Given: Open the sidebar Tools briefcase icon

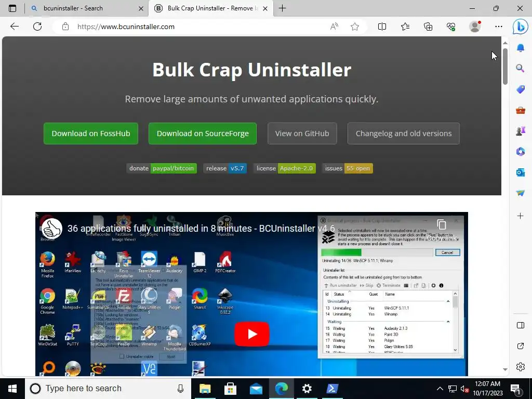Looking at the screenshot, I should [521, 110].
